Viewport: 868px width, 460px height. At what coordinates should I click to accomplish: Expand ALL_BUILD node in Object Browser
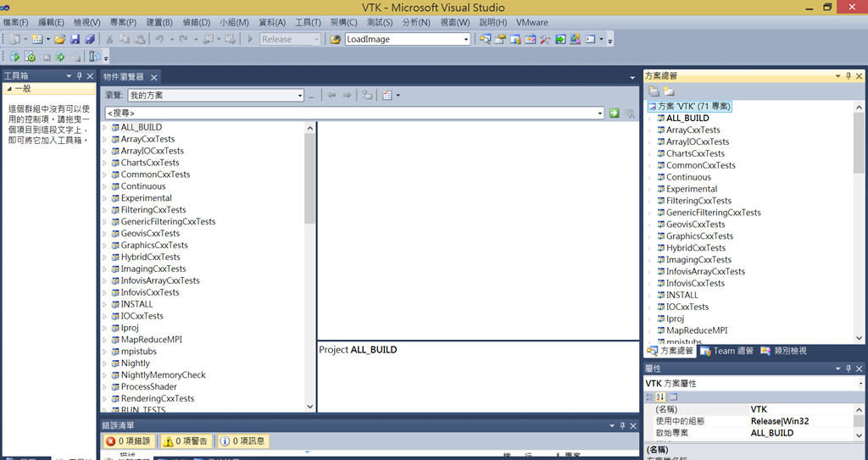coord(104,127)
